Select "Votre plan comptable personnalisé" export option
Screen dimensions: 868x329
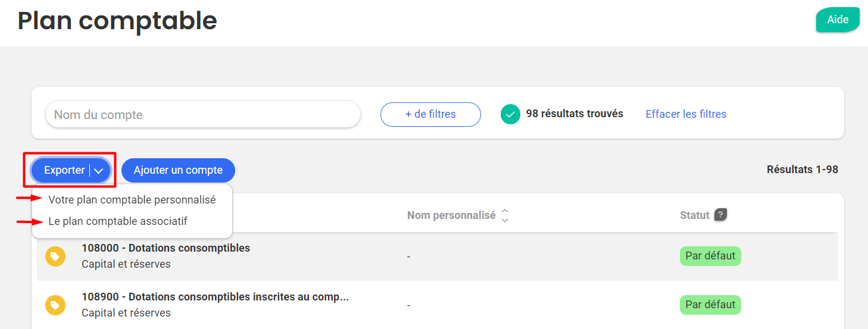click(x=132, y=200)
